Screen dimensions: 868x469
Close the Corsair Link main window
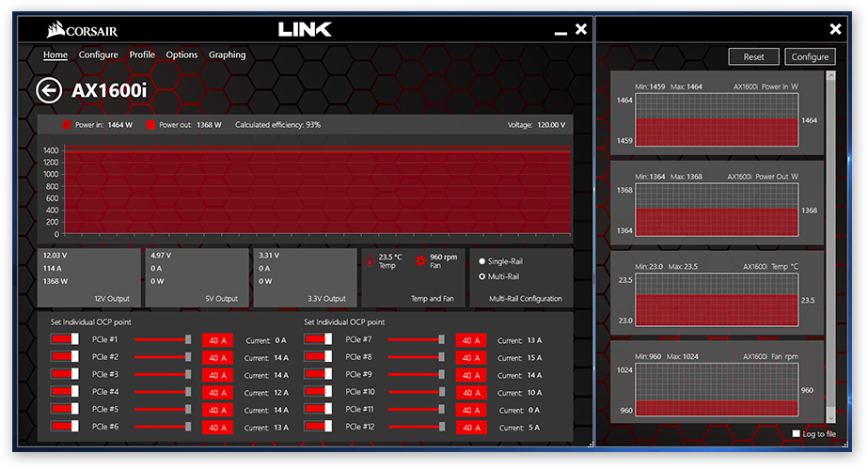580,29
